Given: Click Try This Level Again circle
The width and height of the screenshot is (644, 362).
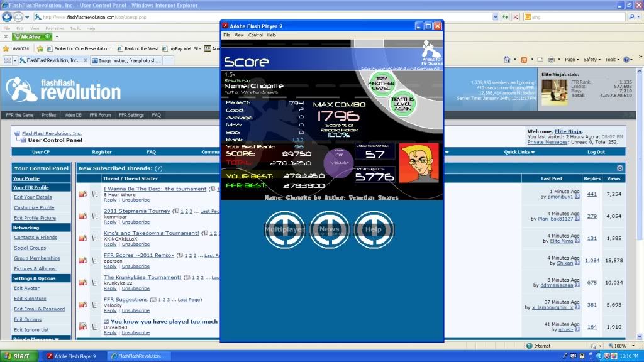Looking at the screenshot, I should [x=402, y=104].
